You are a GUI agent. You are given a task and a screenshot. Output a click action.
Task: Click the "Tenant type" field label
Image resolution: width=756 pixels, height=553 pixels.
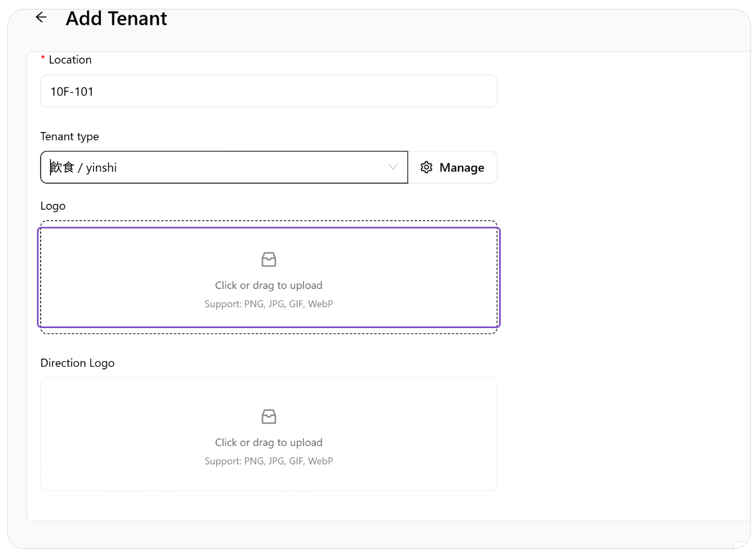(x=70, y=136)
